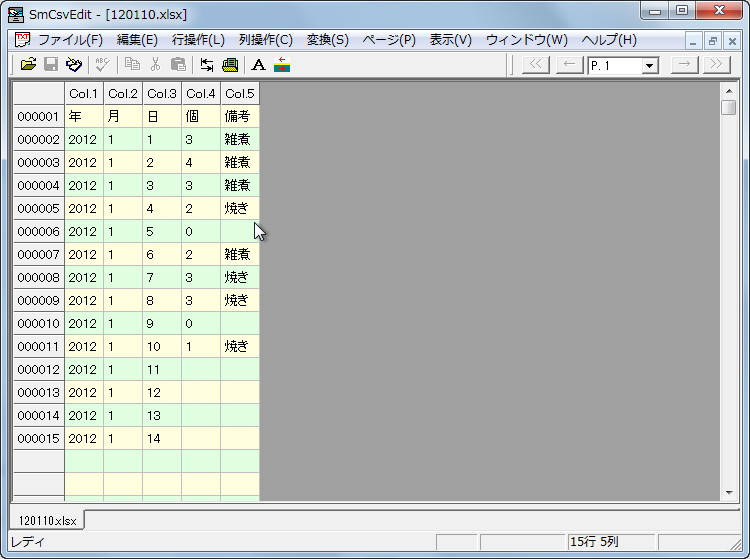Viewport: 750px width, 559px height.
Task: Select row header 000001
Action: pyautogui.click(x=38, y=116)
